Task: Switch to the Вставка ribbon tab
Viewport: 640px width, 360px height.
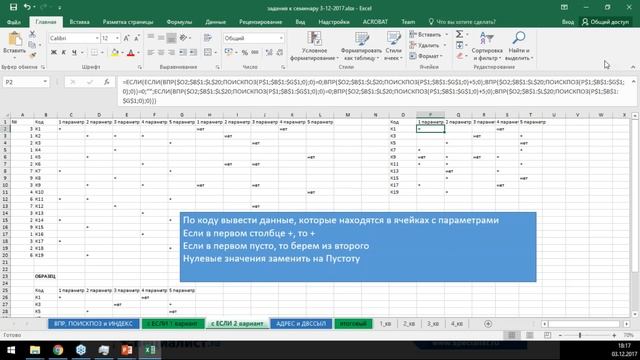Action: (x=79, y=22)
